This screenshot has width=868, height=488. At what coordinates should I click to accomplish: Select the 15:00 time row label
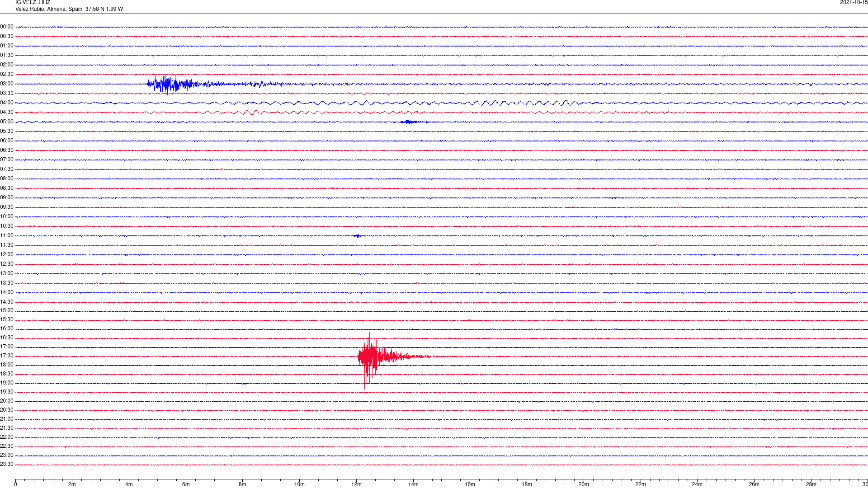7,310
